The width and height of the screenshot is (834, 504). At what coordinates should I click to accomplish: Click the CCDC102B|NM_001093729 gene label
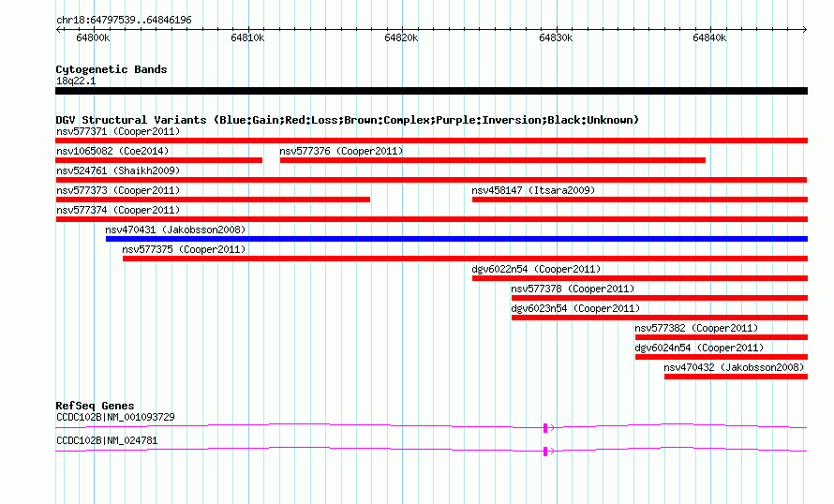tap(115, 417)
